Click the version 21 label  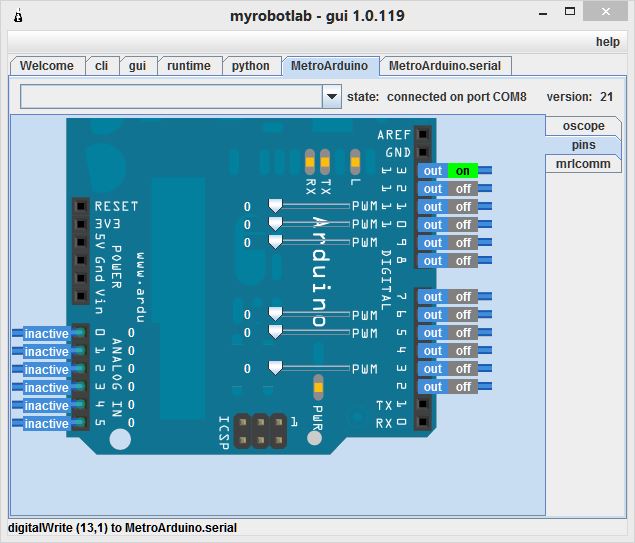[x=580, y=97]
